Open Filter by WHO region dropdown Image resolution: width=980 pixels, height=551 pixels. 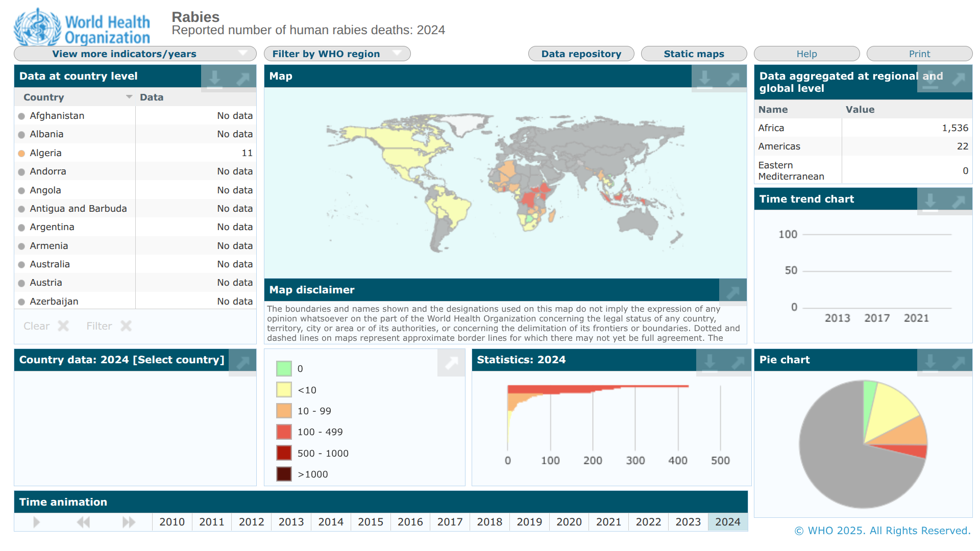pyautogui.click(x=337, y=54)
